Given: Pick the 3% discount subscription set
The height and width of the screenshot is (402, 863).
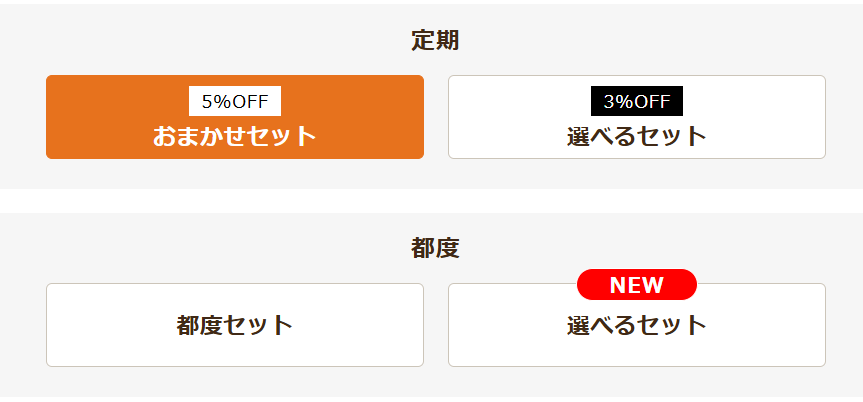Looking at the screenshot, I should [637, 117].
